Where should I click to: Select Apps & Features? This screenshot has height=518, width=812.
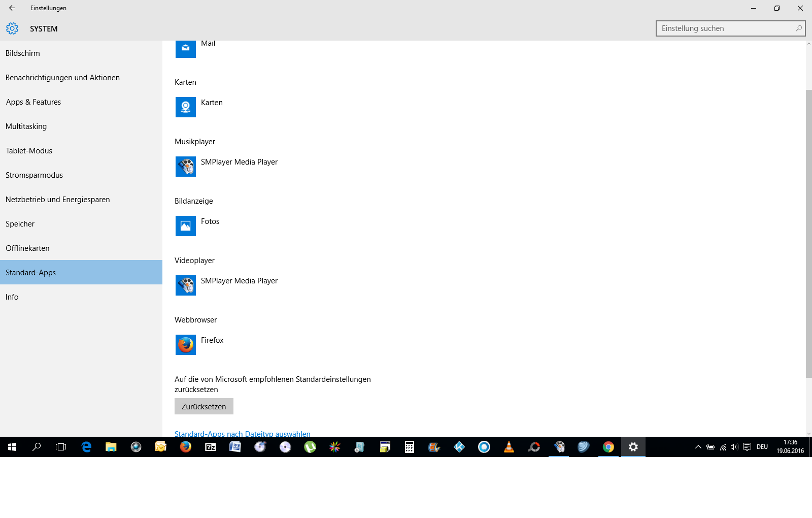tap(81, 102)
